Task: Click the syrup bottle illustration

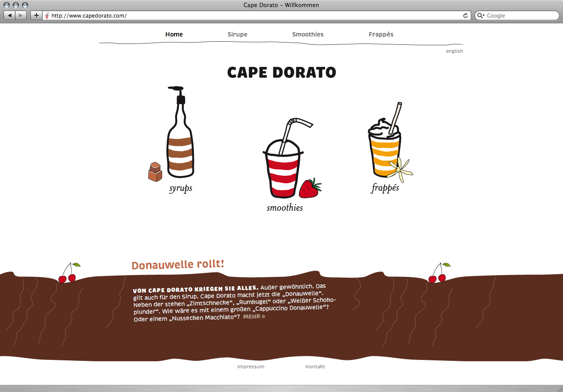Action: pyautogui.click(x=180, y=132)
